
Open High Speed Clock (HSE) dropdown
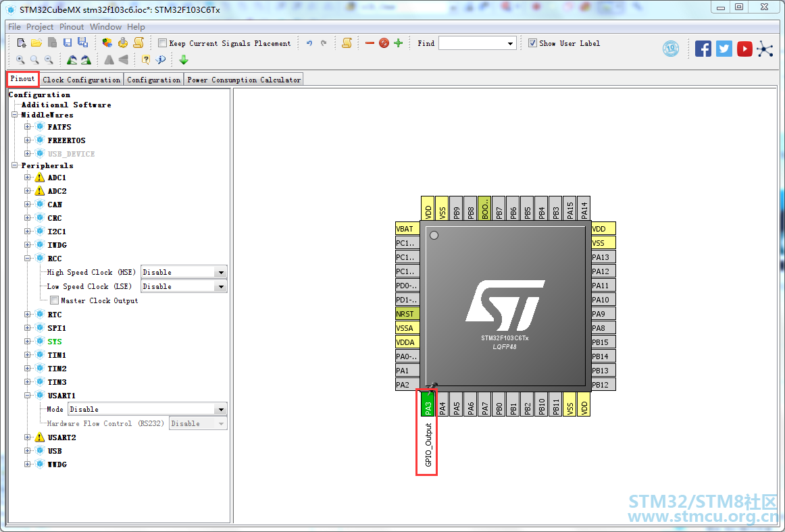tap(221, 272)
